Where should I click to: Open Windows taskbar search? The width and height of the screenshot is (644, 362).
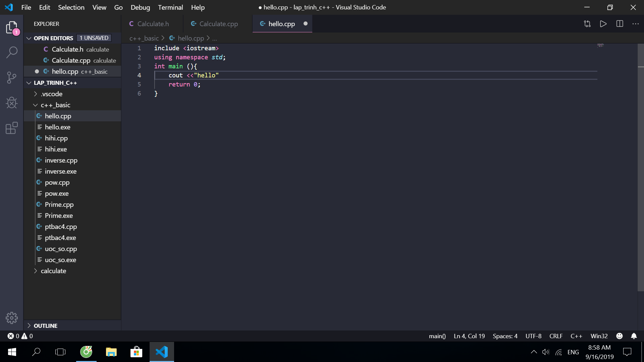click(36, 352)
